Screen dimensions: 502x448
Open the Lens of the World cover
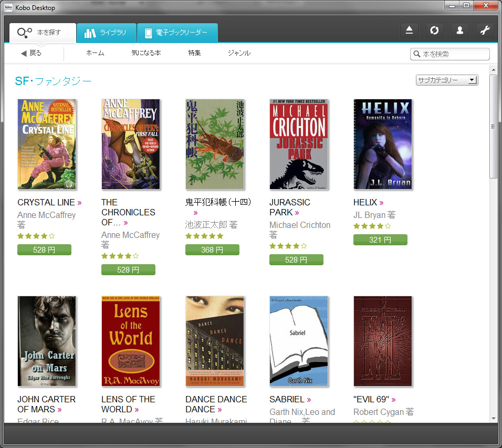(x=131, y=341)
